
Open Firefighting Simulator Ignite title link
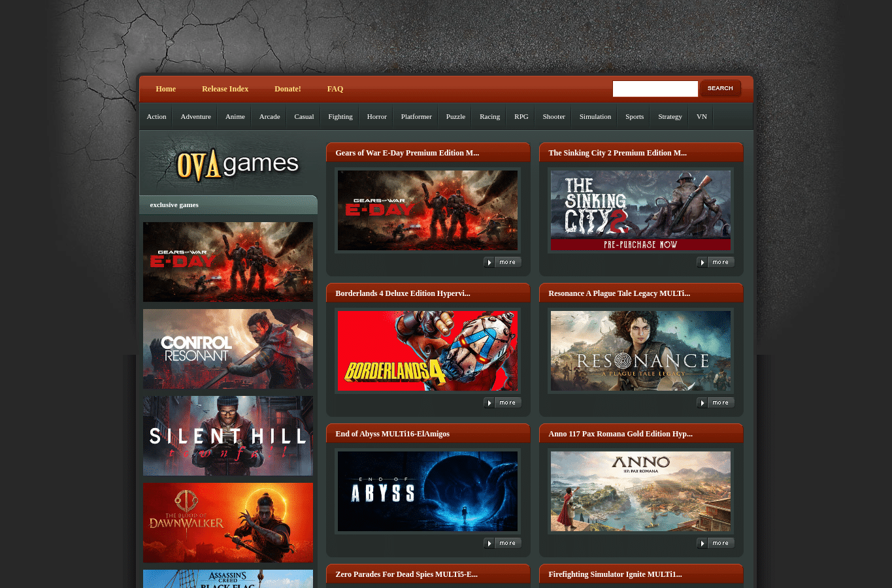(x=615, y=574)
